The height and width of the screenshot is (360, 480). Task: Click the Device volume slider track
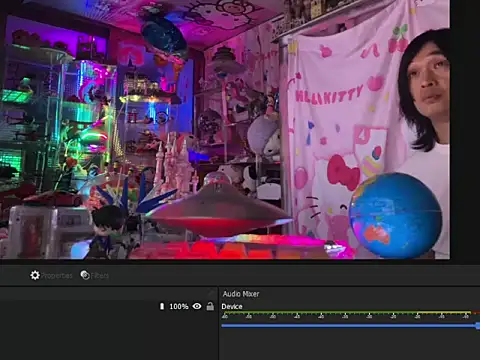coord(351,326)
